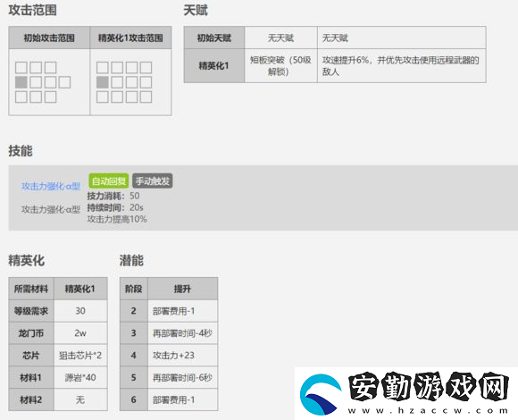
Task: Click the 潜能 section heading
Action: click(131, 260)
